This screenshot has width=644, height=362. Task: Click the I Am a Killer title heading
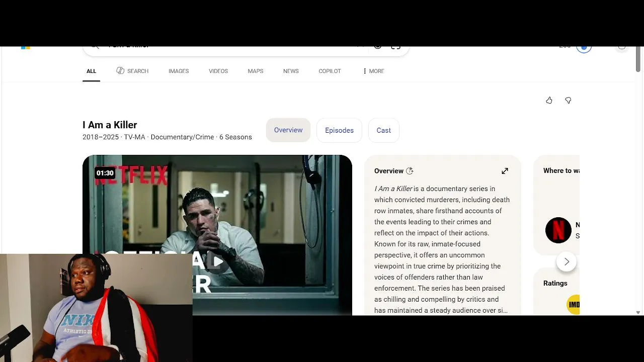tap(110, 125)
